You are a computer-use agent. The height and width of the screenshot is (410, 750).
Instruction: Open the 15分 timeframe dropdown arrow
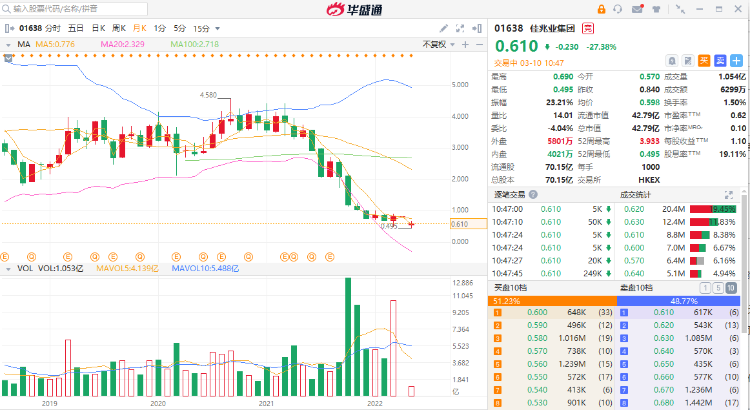pos(218,29)
